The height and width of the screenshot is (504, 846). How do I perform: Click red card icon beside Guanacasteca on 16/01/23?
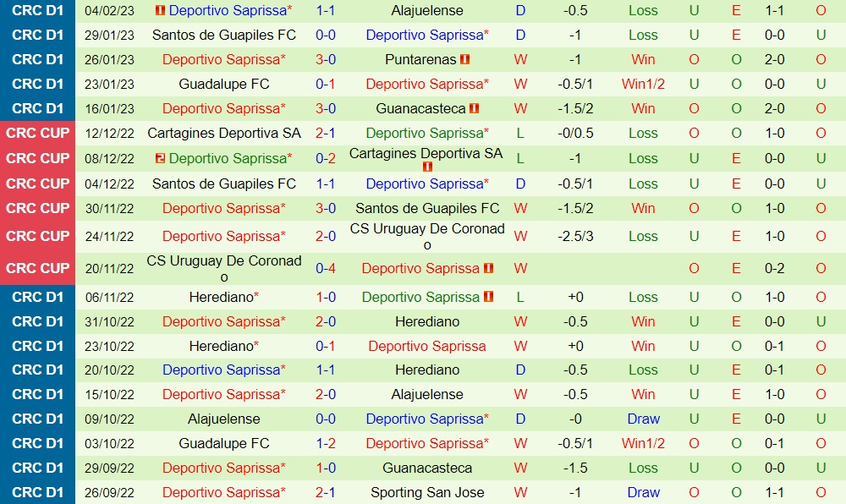475,109
